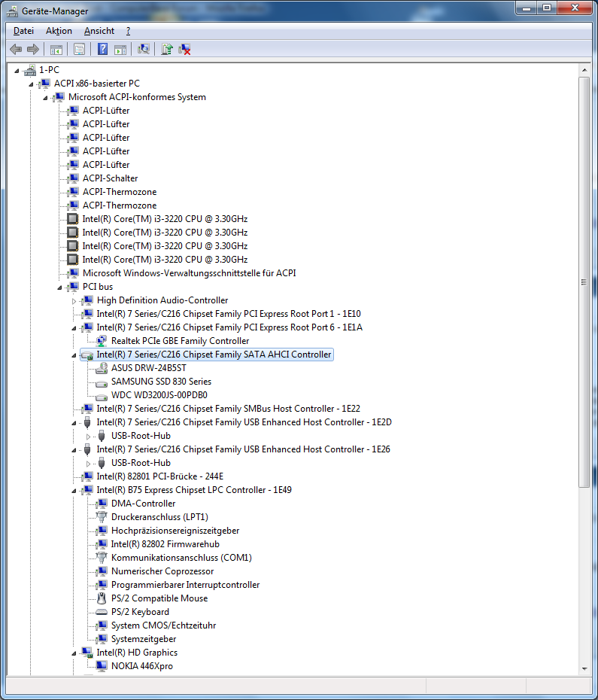Click the vertical scrollbar thumb
Screen dimensions: 598x700
click(x=584, y=282)
